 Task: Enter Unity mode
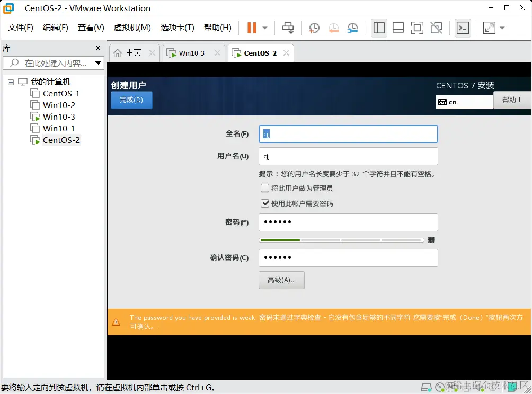(436, 28)
